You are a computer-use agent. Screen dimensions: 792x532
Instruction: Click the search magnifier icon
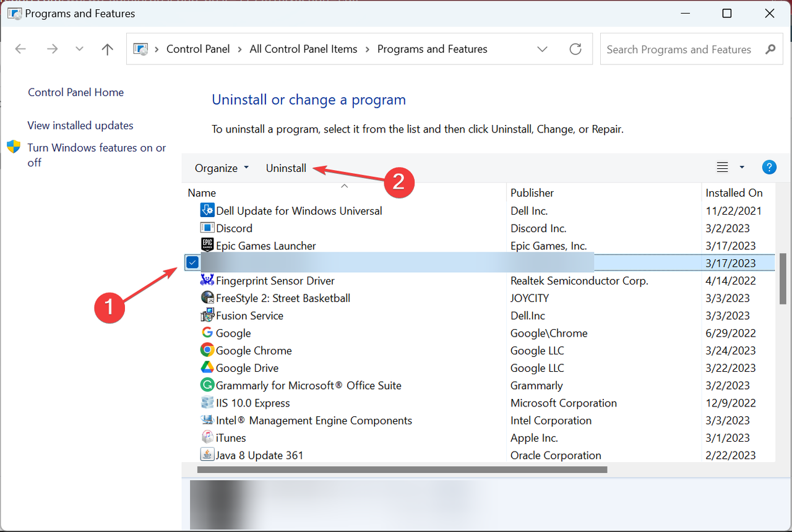click(x=770, y=49)
